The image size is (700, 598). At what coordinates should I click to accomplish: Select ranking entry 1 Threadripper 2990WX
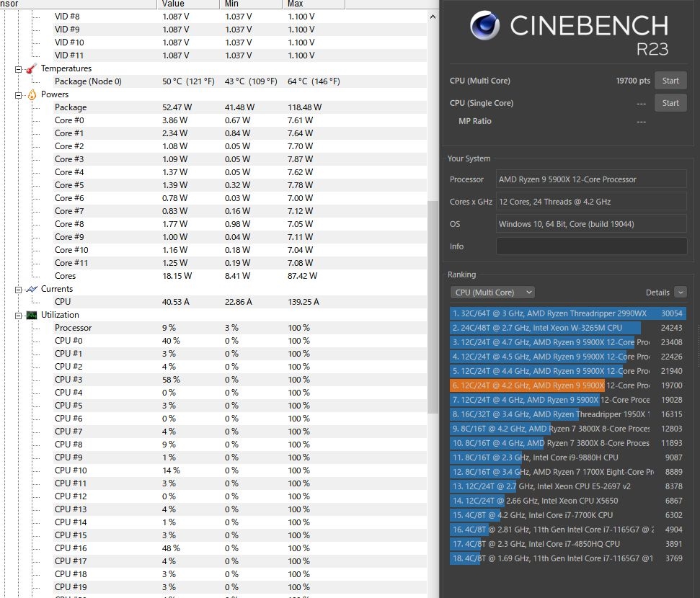click(568, 313)
